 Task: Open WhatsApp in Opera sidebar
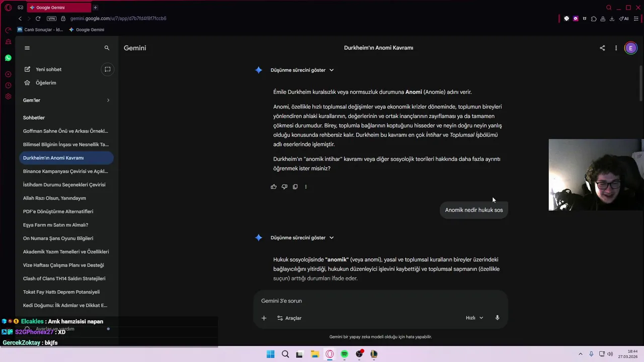8,58
